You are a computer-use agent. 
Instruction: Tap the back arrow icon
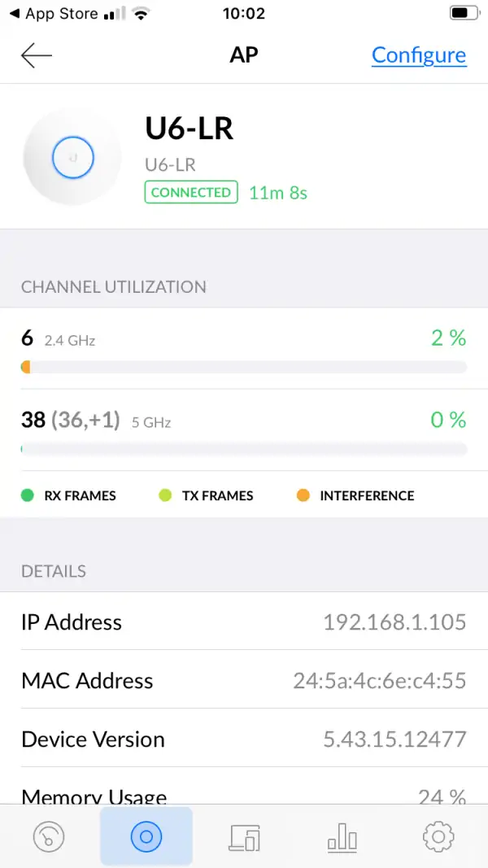(37, 55)
